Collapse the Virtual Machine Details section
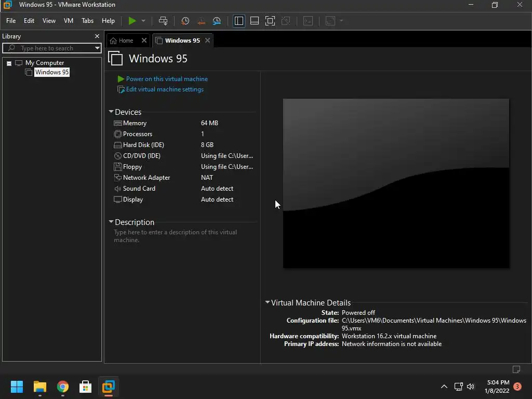The width and height of the screenshot is (532, 399). tap(268, 302)
